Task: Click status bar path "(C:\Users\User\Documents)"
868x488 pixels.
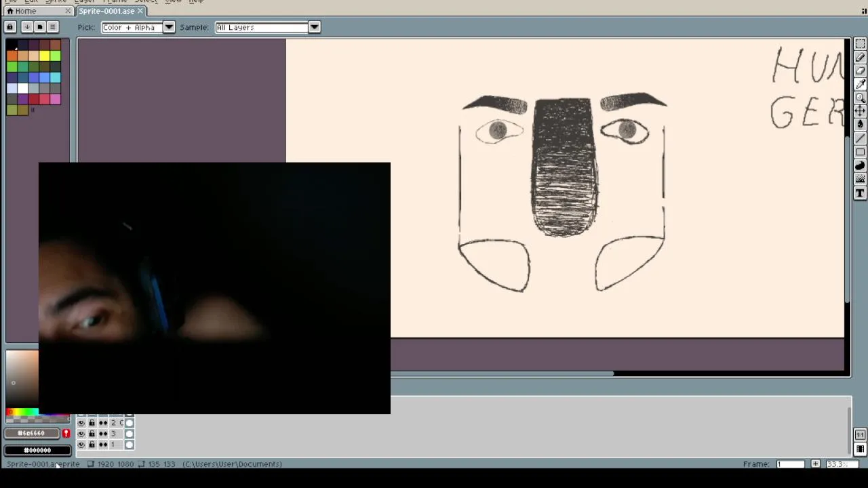Action: pyautogui.click(x=232, y=464)
